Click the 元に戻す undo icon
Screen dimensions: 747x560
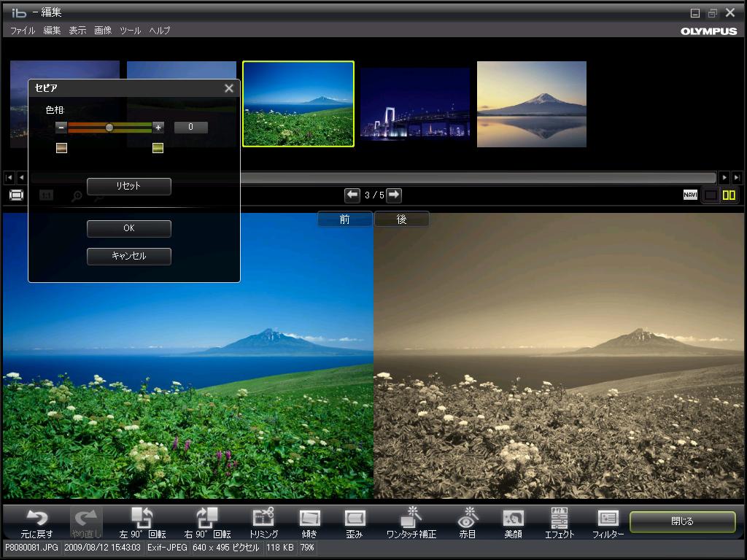tap(36, 522)
